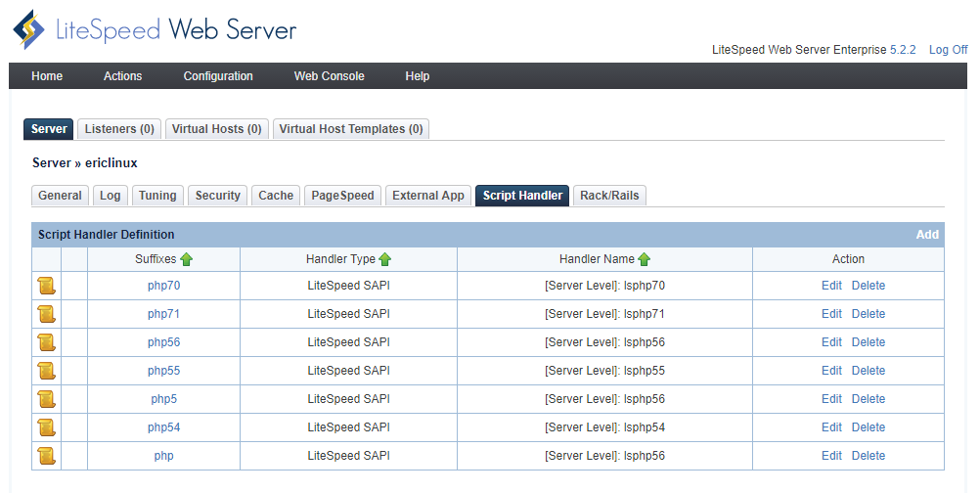Click the Log Off link
Screen dimensions: 980x493
pyautogui.click(x=948, y=50)
